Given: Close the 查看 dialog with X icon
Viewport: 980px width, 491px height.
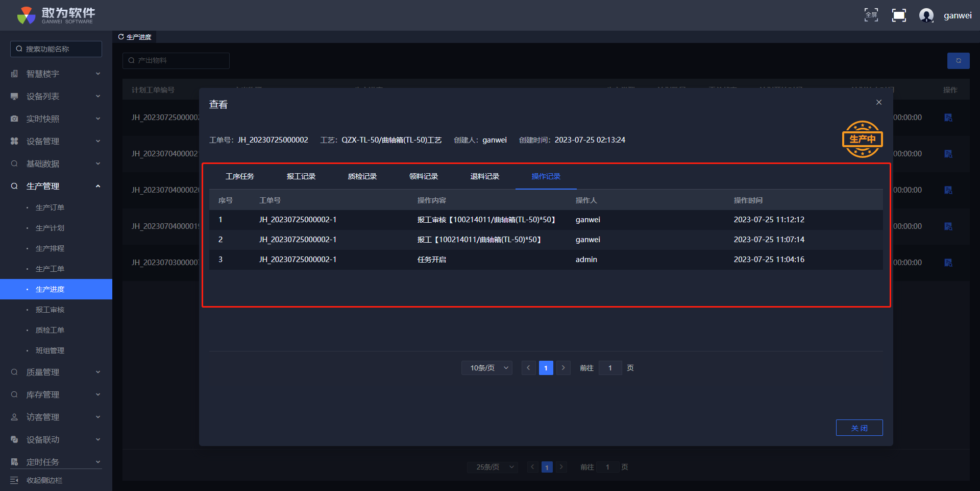Looking at the screenshot, I should pos(878,102).
